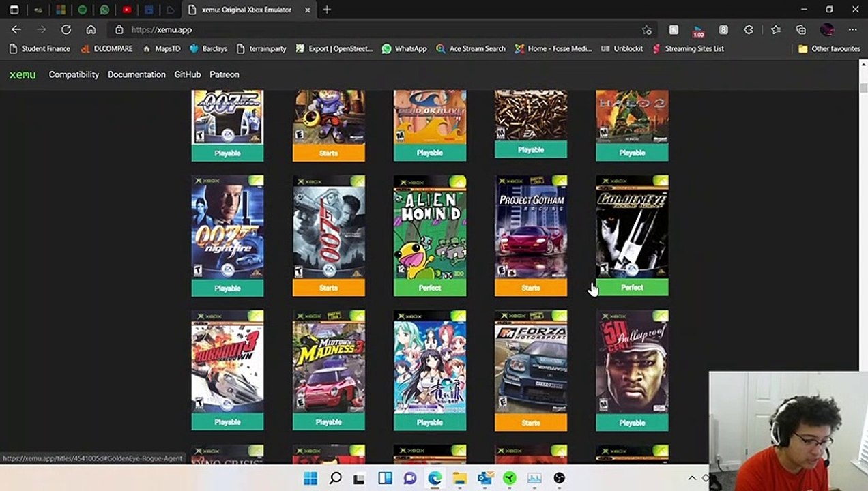Expand the Other favourites folder
Image resolution: width=868 pixels, height=491 pixels.
point(829,49)
